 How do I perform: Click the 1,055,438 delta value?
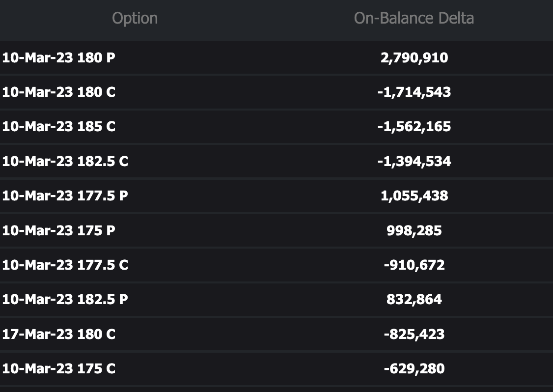click(414, 196)
